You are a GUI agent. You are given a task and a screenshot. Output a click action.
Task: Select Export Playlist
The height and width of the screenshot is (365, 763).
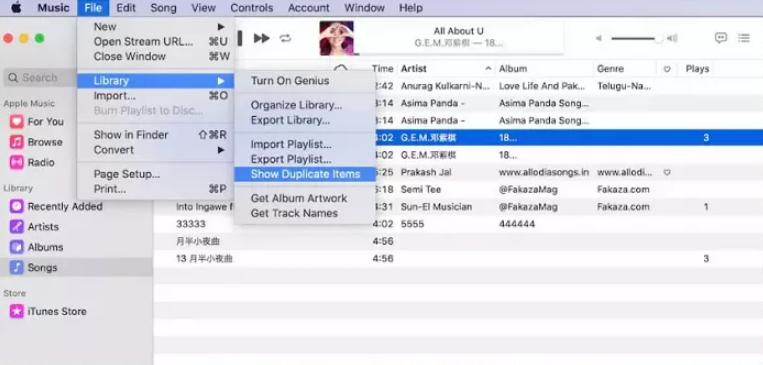[305, 160]
